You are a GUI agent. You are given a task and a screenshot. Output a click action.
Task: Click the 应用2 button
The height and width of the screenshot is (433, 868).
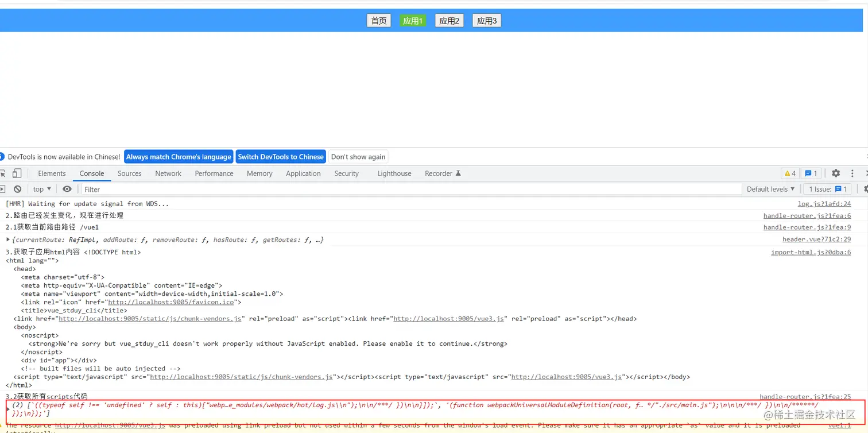(x=449, y=21)
